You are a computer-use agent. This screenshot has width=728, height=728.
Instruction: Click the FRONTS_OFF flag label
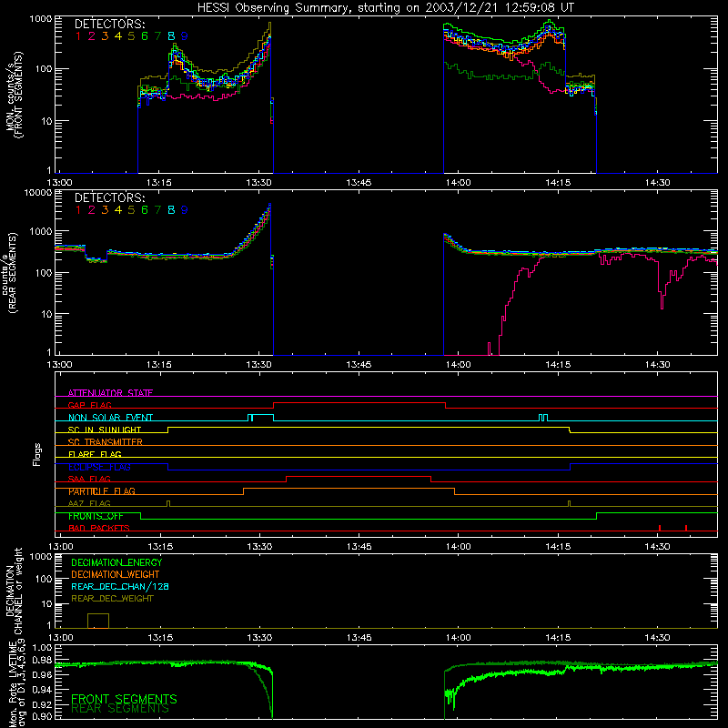click(96, 516)
